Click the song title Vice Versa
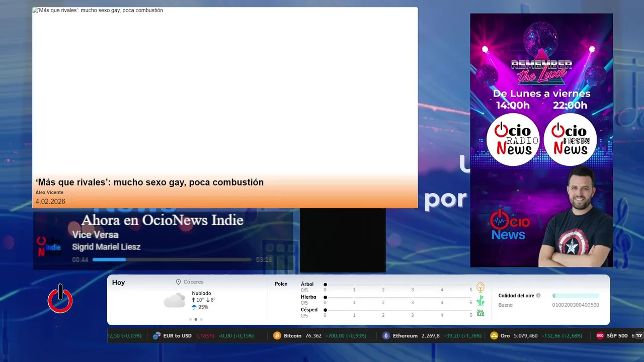644x362 pixels. pos(95,235)
